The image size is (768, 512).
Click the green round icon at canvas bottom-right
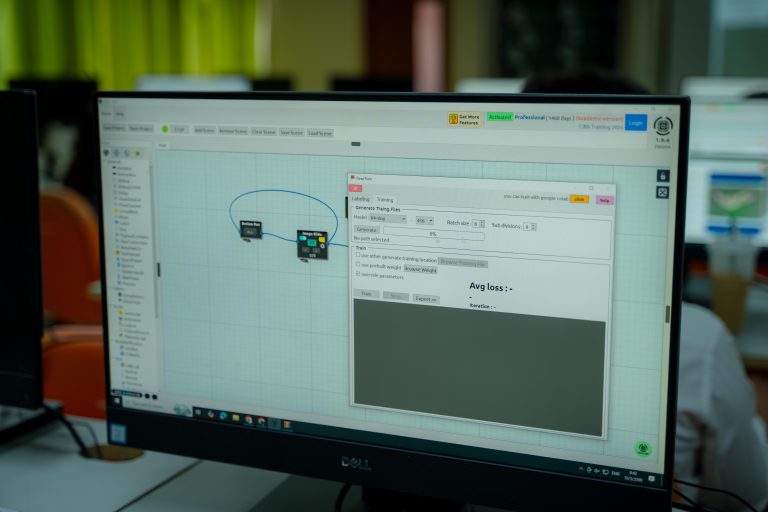643,448
